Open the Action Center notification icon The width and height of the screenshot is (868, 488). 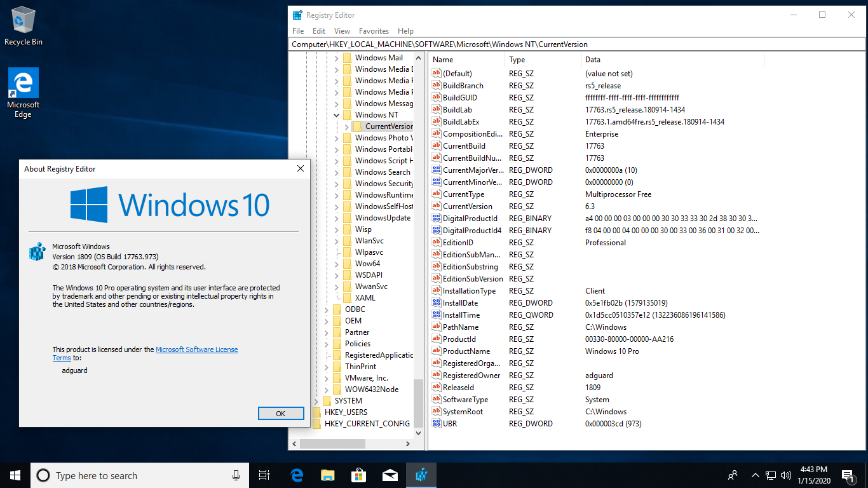848,475
